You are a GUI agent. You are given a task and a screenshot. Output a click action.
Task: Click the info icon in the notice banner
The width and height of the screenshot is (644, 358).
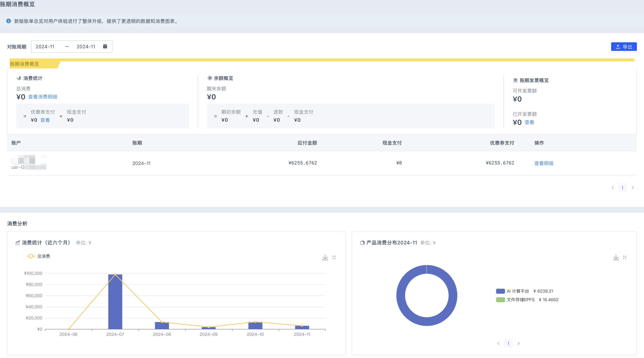pos(9,21)
